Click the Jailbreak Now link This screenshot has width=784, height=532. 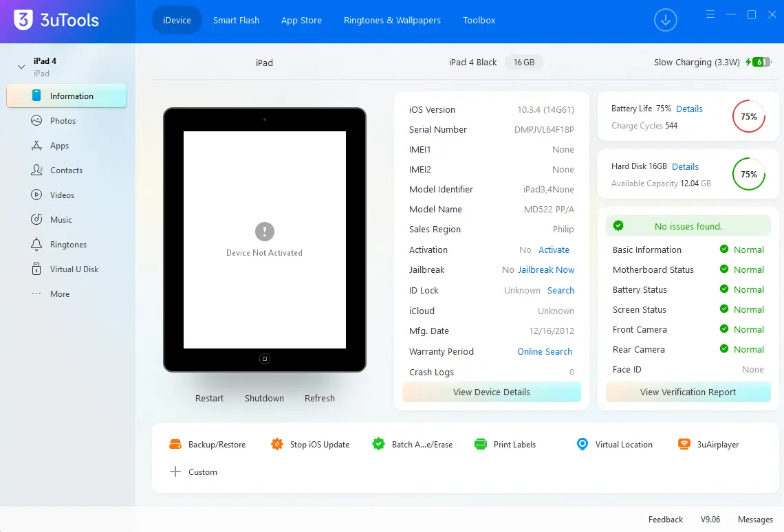point(546,269)
